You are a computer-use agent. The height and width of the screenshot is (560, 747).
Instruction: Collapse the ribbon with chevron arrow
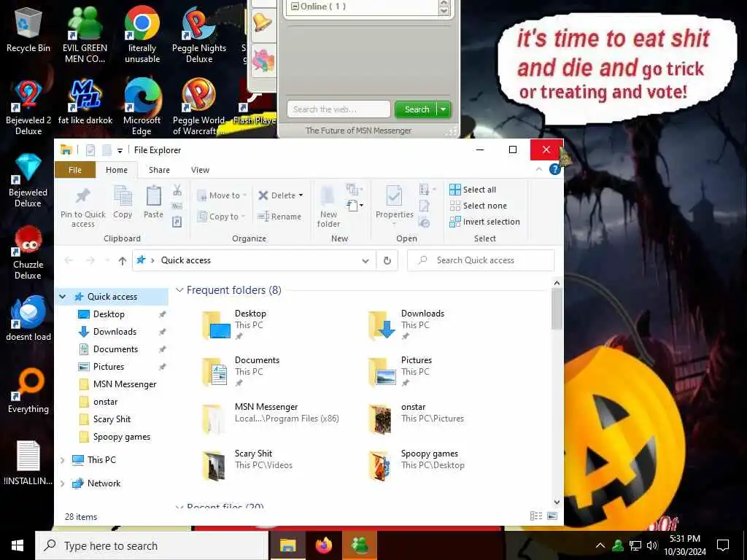point(539,169)
